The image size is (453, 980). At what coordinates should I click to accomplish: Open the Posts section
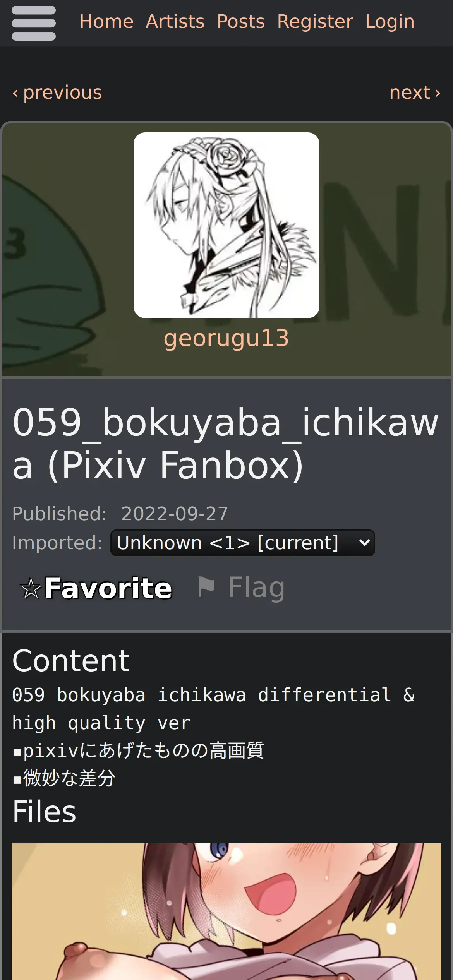tap(241, 22)
